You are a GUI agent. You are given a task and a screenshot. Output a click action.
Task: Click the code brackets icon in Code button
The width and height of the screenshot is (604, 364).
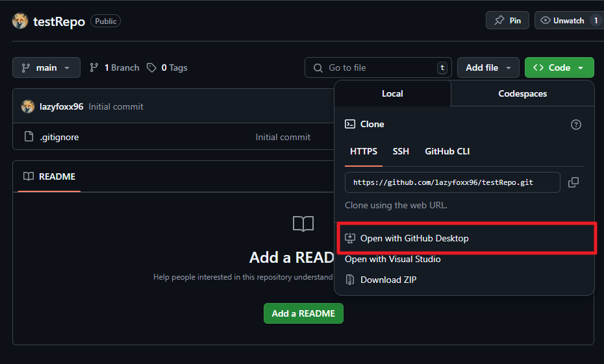[538, 67]
